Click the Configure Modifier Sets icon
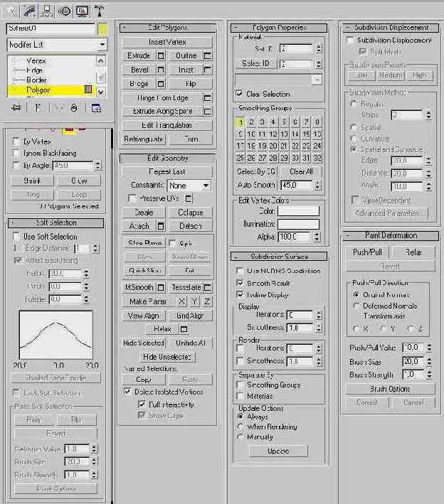 point(96,107)
